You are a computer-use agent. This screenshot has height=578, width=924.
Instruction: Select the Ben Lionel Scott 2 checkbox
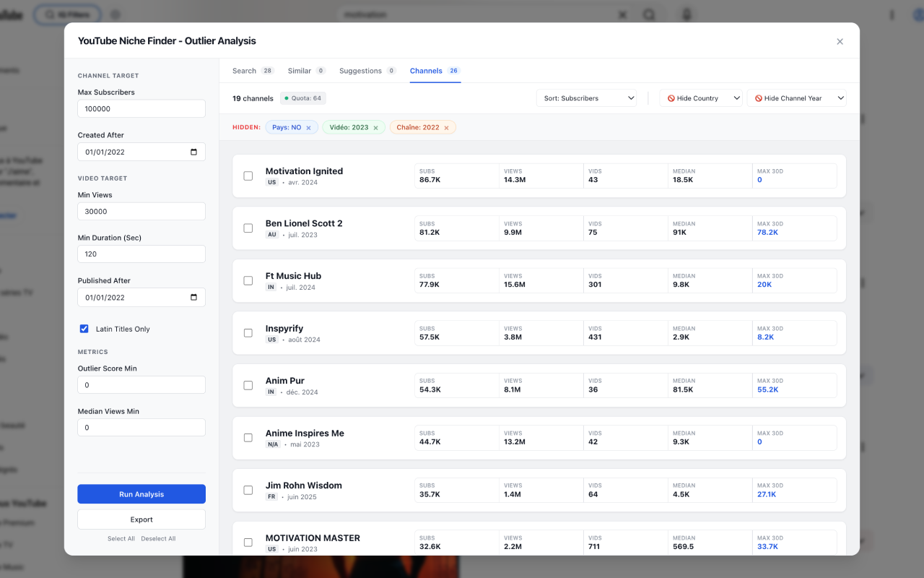pyautogui.click(x=248, y=228)
